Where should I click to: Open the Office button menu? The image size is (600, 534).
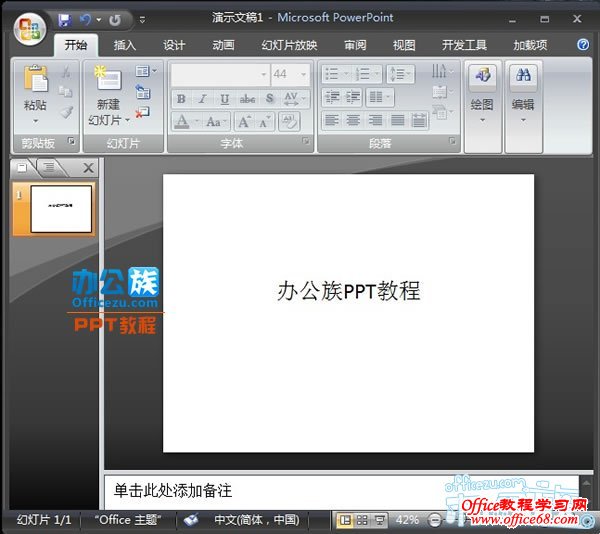click(30, 29)
